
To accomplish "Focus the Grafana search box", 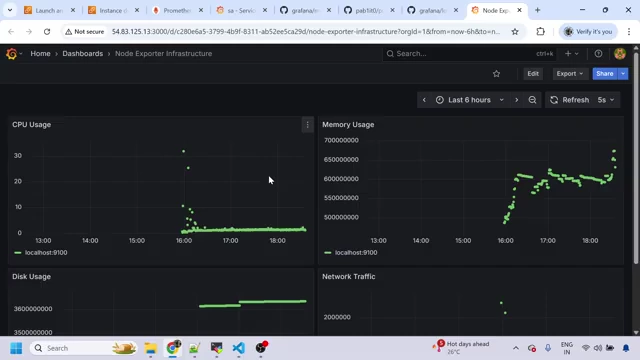I will [469, 53].
